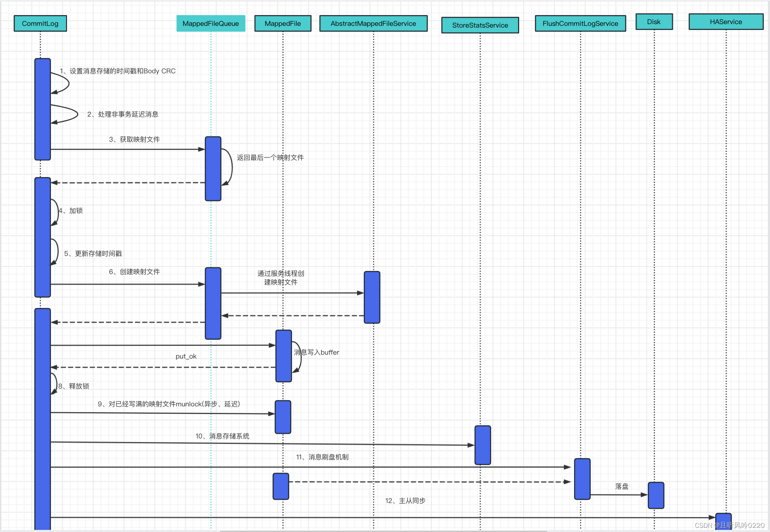Select the '10、消息存储系统' label

(223, 436)
